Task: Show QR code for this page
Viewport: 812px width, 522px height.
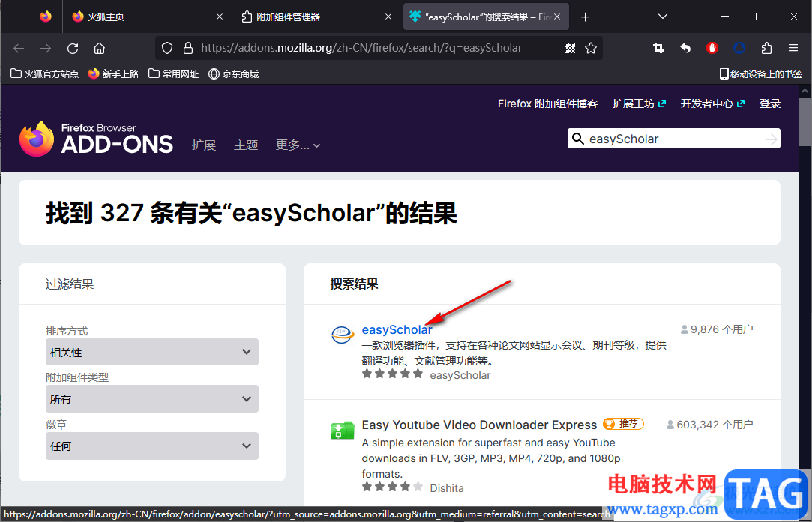Action: (x=570, y=48)
